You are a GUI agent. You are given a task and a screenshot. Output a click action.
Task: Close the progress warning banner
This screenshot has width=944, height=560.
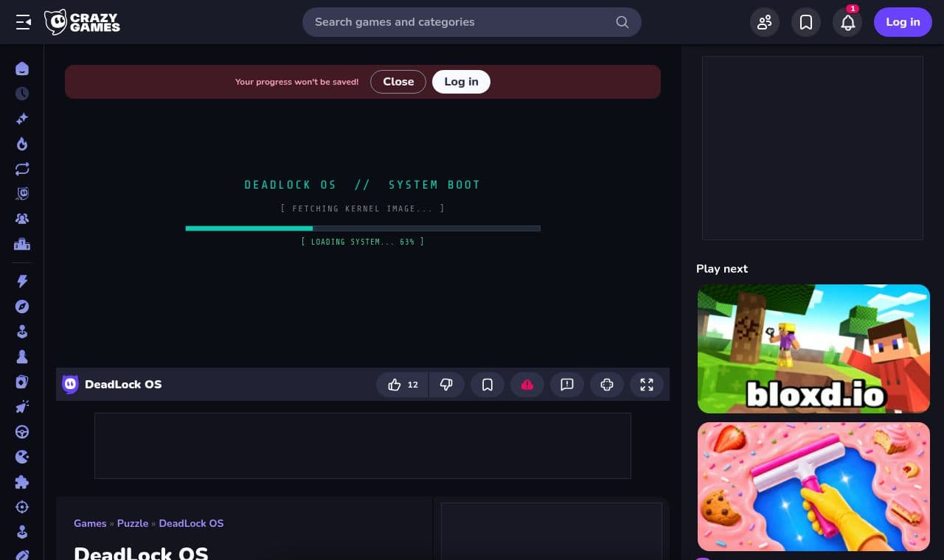398,82
